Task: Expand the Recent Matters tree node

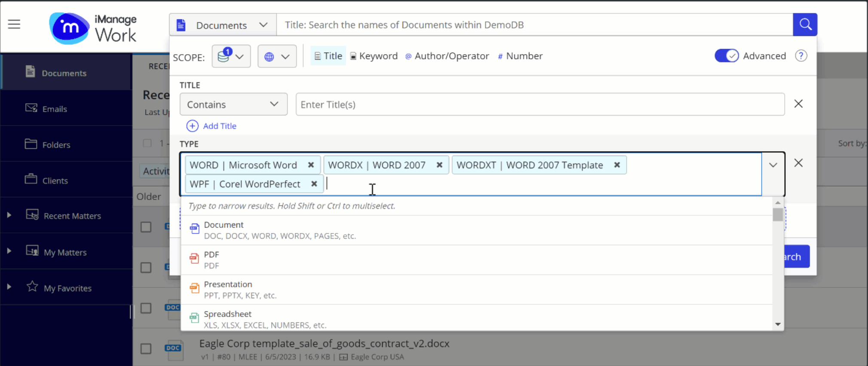Action: 9,215
